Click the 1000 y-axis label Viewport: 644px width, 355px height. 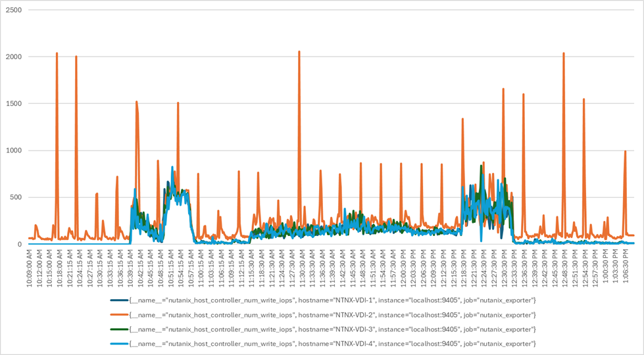tap(14, 151)
